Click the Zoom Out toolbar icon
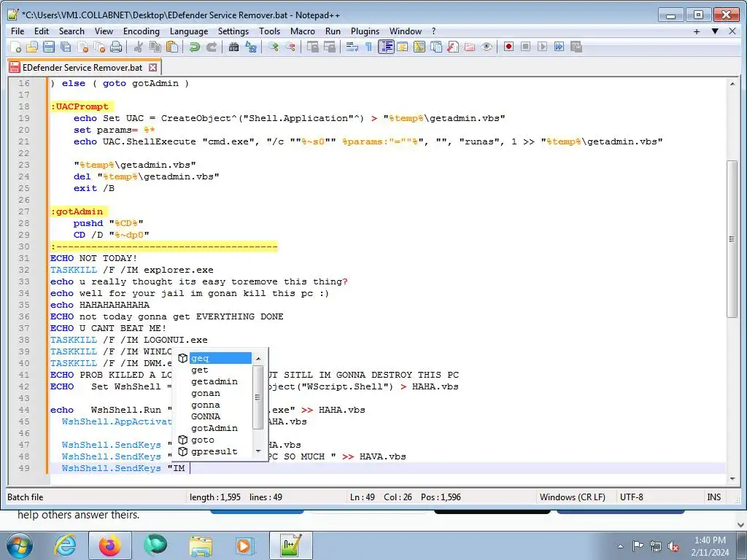This screenshot has width=747, height=560. (290, 47)
